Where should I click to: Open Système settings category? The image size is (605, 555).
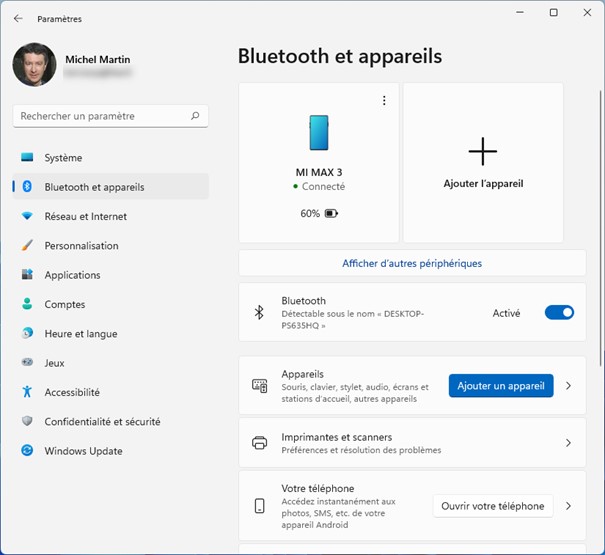pos(63,158)
